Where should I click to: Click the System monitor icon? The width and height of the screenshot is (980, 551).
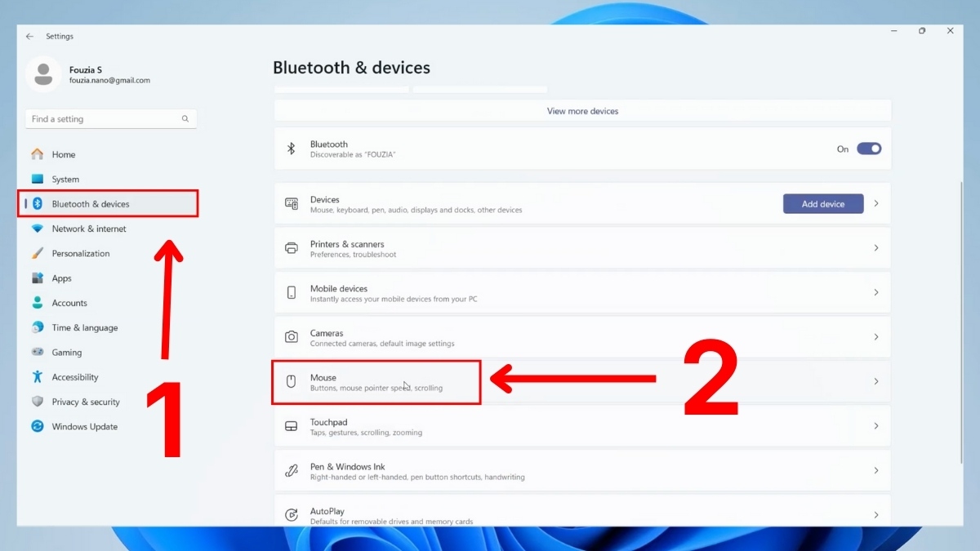(x=37, y=179)
